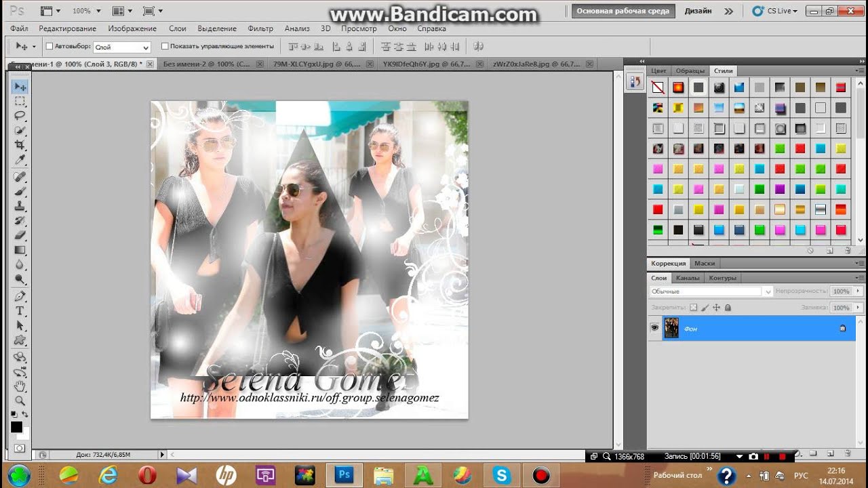Toggle Quick Mask mode at the toolbox bottom
The width and height of the screenshot is (868, 488).
[x=20, y=448]
